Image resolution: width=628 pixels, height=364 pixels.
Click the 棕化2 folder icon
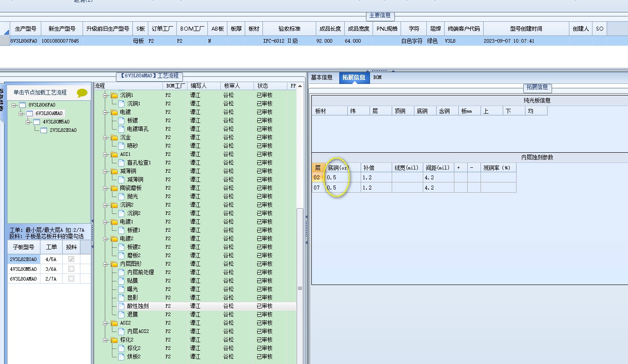click(x=114, y=340)
